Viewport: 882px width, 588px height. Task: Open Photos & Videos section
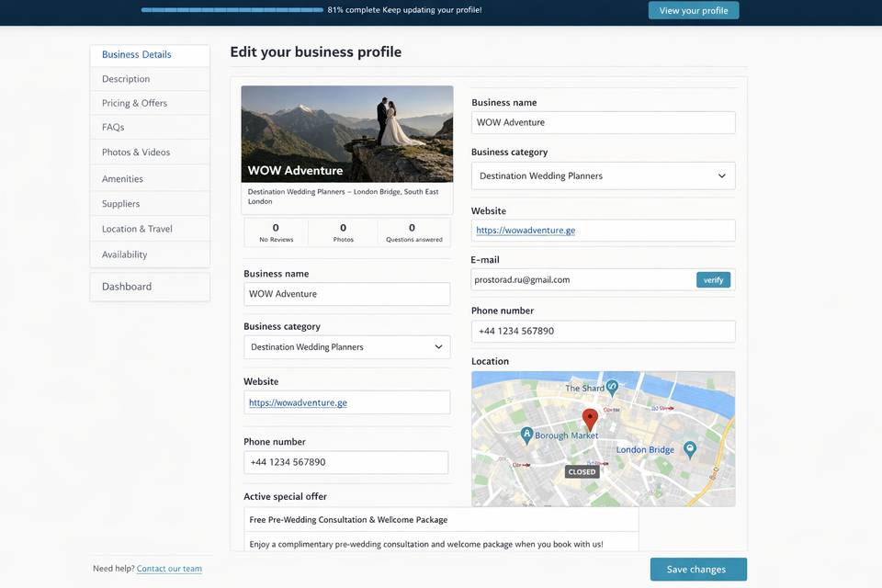[x=150, y=153]
